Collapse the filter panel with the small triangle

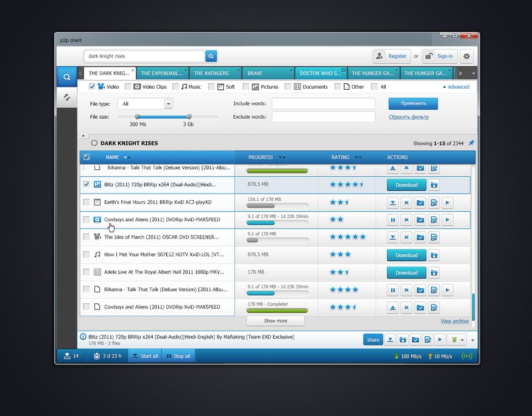(x=84, y=136)
